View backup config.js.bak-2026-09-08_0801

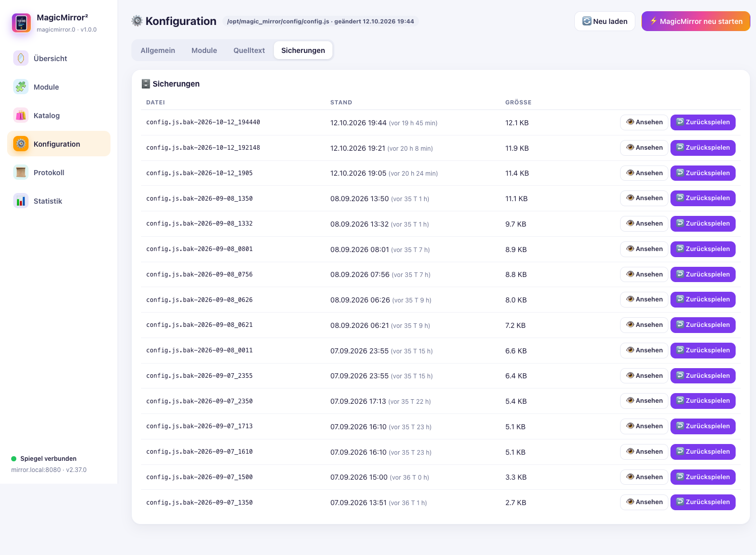[644, 249]
